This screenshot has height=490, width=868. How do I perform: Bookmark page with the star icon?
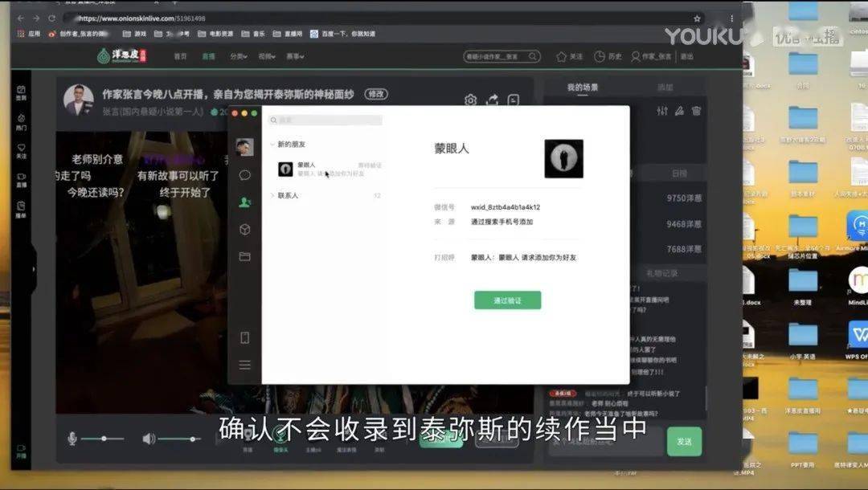point(697,18)
